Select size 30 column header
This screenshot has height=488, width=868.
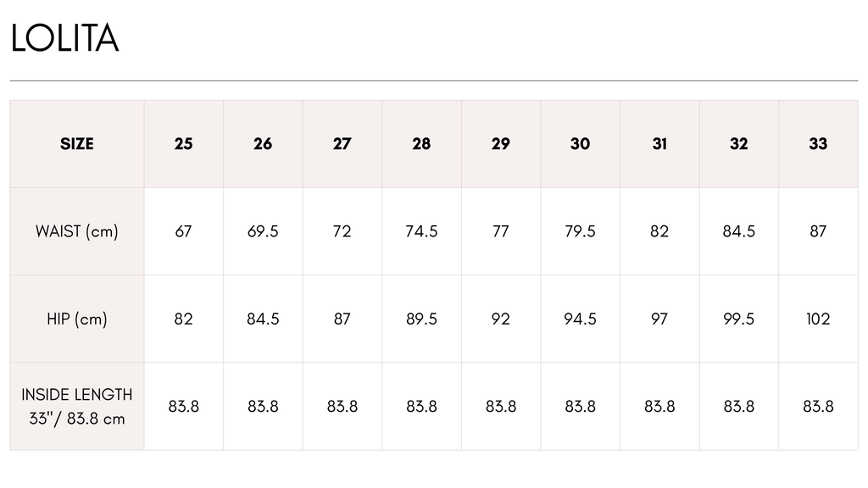pyautogui.click(x=580, y=144)
